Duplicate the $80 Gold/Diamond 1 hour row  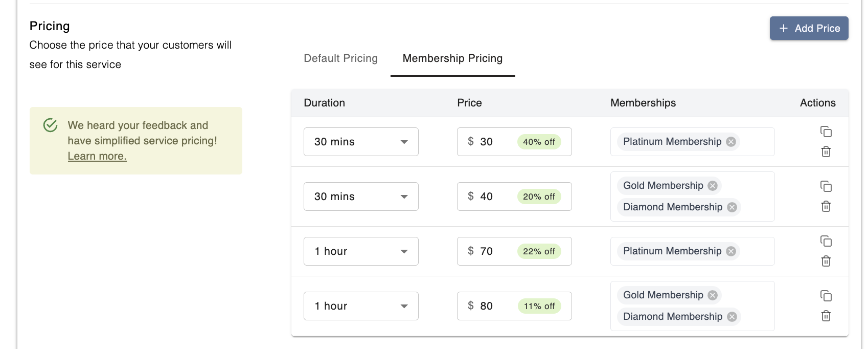click(x=826, y=296)
